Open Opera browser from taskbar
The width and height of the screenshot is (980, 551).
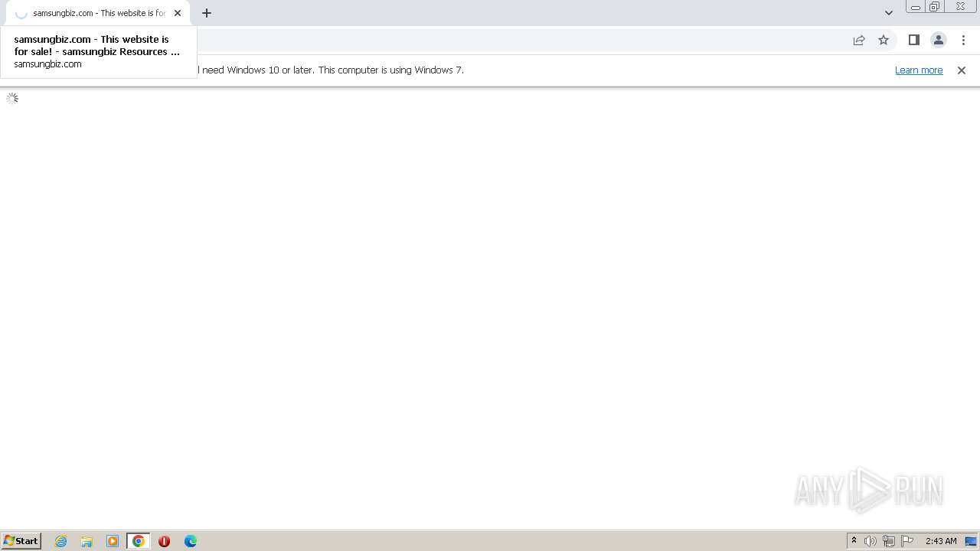pyautogui.click(x=164, y=541)
